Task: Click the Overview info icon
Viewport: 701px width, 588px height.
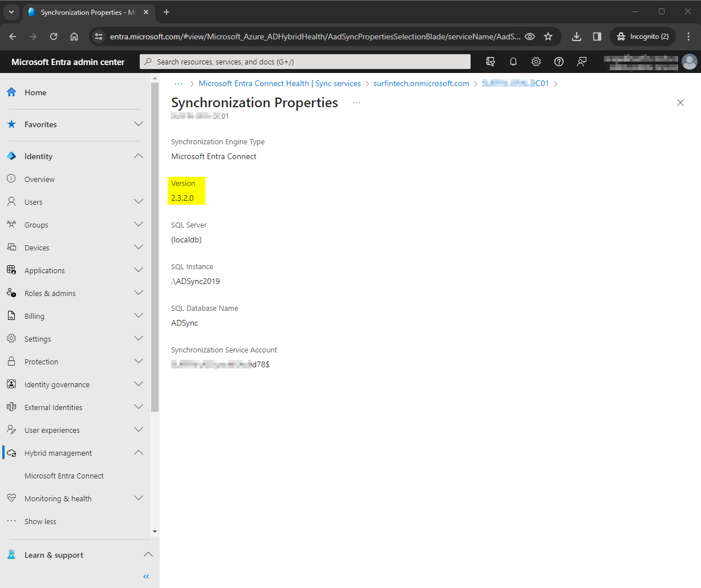Action: [x=11, y=179]
